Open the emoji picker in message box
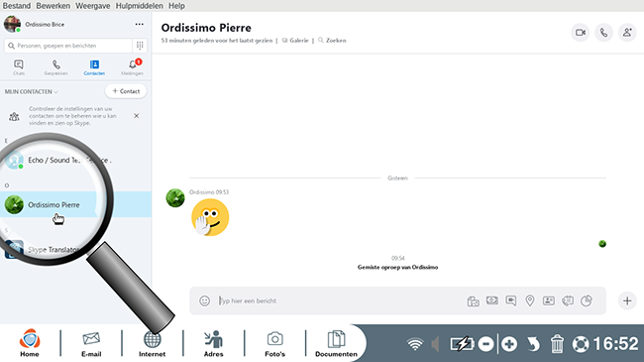 tap(204, 301)
